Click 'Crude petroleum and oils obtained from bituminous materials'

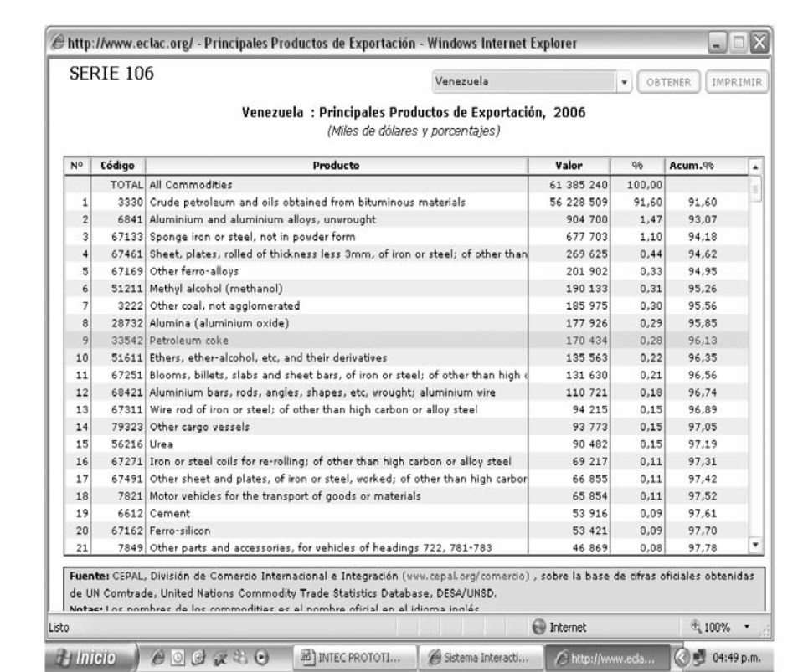(x=307, y=202)
